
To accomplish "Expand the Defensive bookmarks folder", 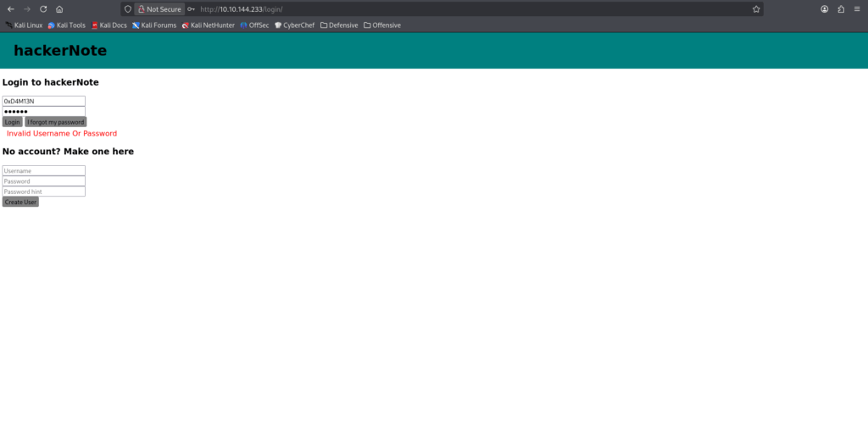I will (x=339, y=25).
